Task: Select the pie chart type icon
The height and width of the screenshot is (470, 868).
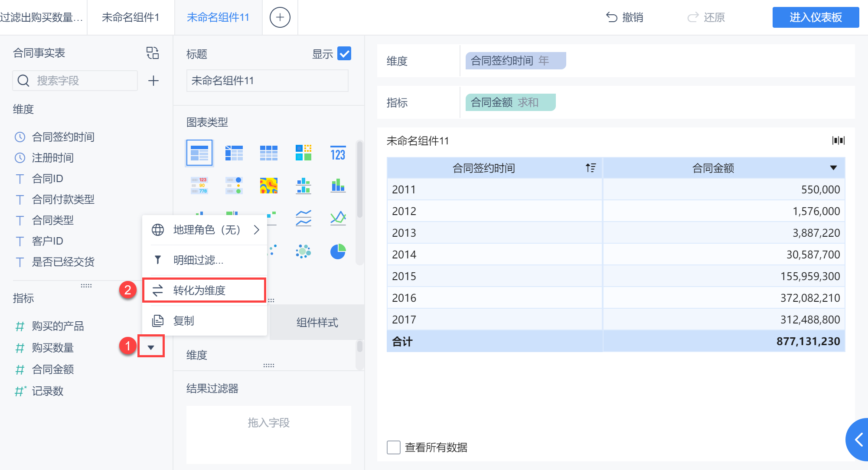Action: [x=338, y=251]
